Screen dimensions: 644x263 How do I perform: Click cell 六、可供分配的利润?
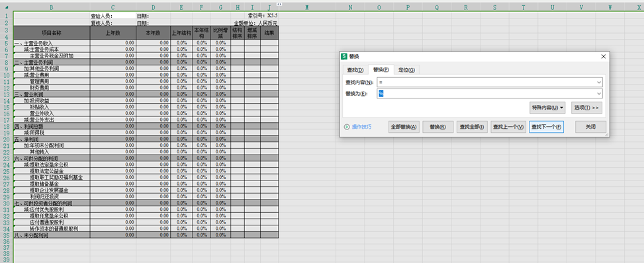click(52, 159)
